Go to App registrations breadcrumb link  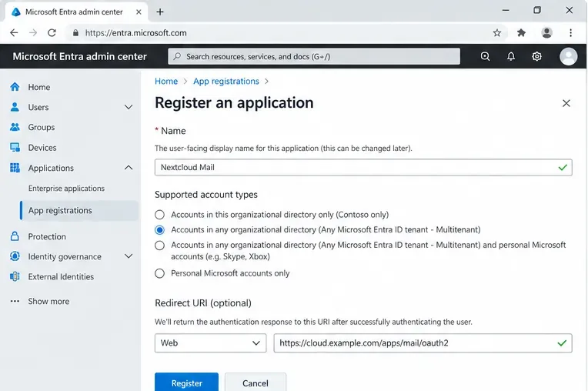pyautogui.click(x=226, y=82)
